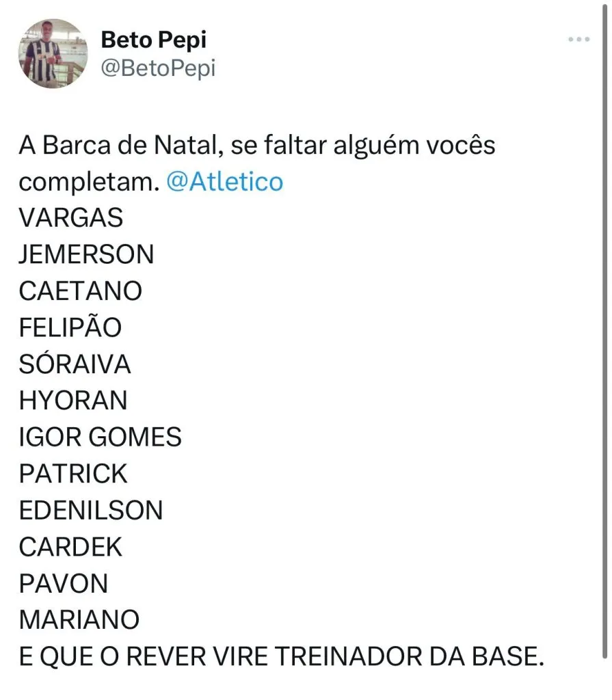This screenshot has width=612, height=700.
Task: Open the Beto Pepi display name link
Action: [153, 40]
